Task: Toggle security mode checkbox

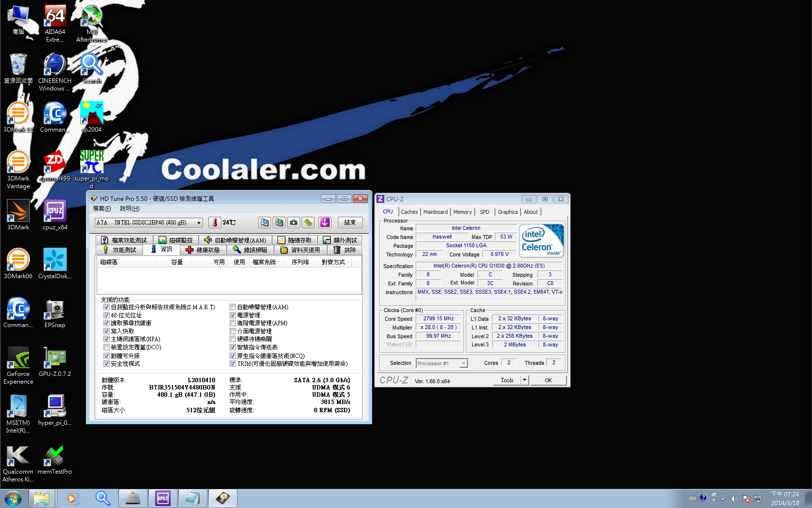Action: (x=106, y=364)
